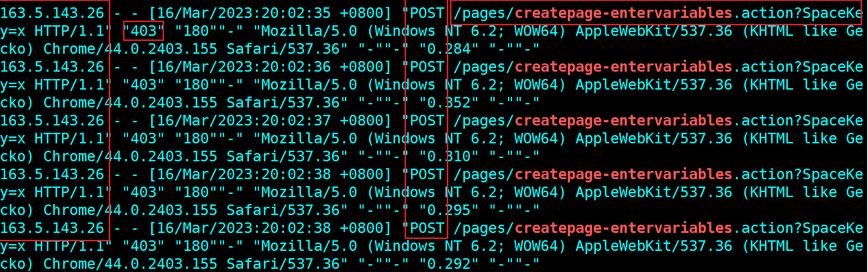Click createpage-entervariables in the 20:02:36 request
The height and width of the screenshot is (272, 868).
coord(624,68)
